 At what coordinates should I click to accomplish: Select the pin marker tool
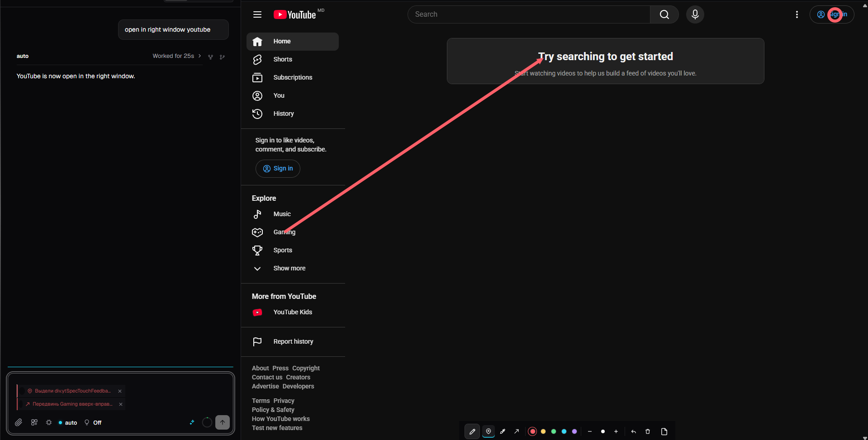click(x=489, y=431)
